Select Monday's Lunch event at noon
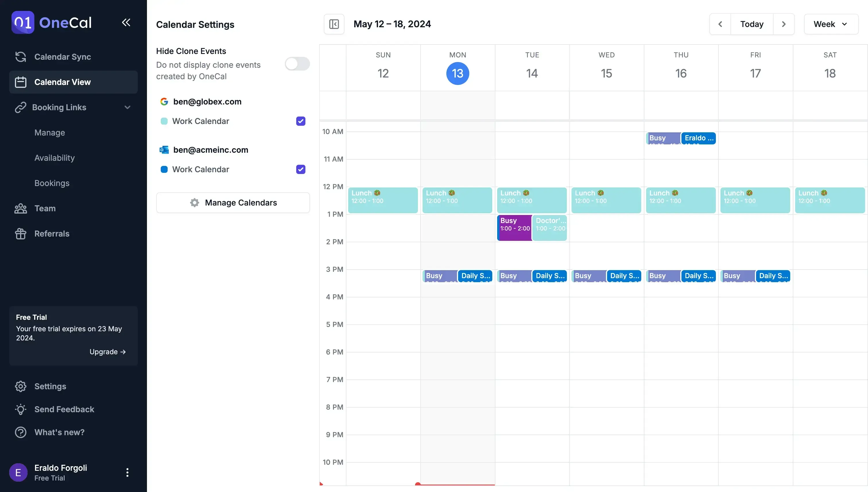 click(457, 200)
